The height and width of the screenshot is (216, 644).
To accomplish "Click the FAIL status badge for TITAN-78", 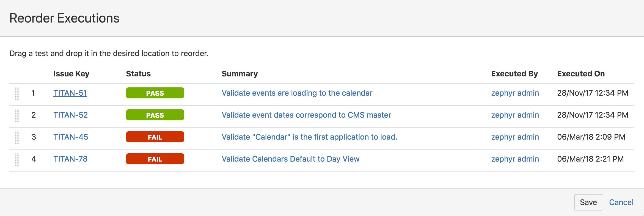I will coord(155,159).
